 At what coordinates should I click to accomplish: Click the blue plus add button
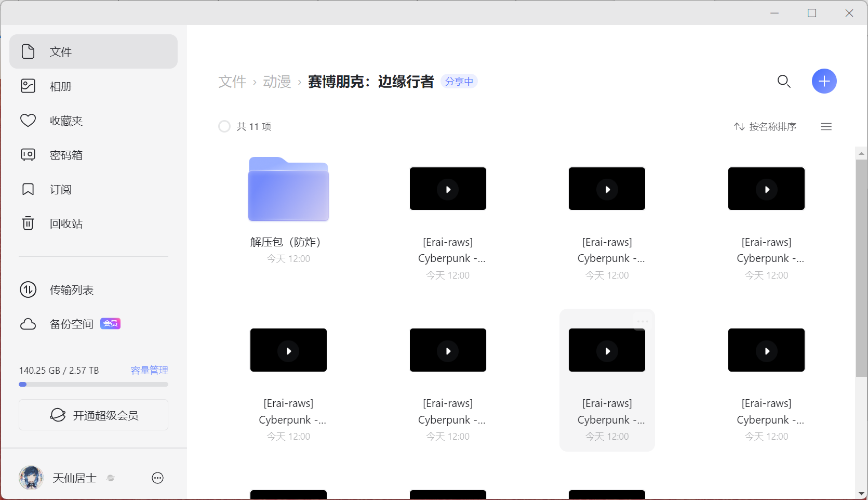click(824, 81)
